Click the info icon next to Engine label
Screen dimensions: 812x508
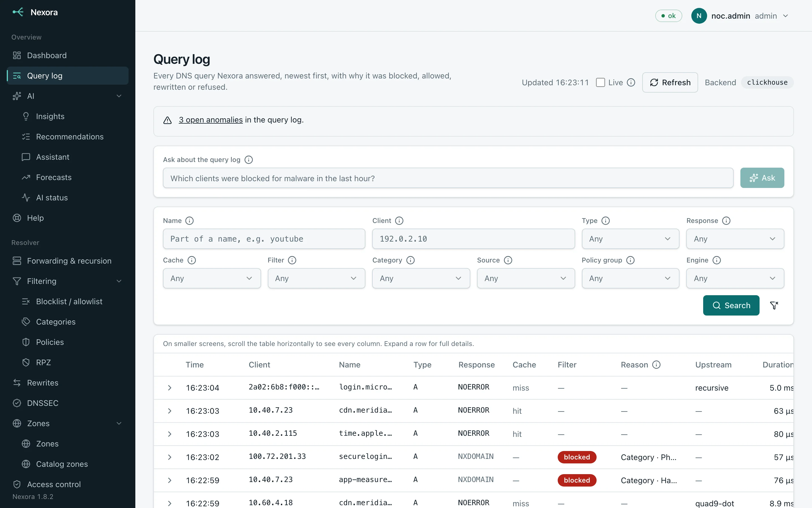[x=717, y=260]
